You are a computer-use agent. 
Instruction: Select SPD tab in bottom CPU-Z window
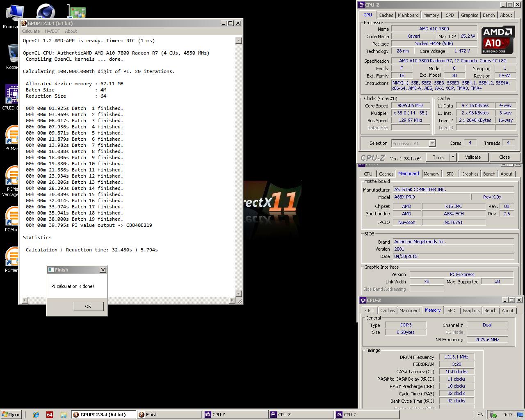pyautogui.click(x=452, y=310)
